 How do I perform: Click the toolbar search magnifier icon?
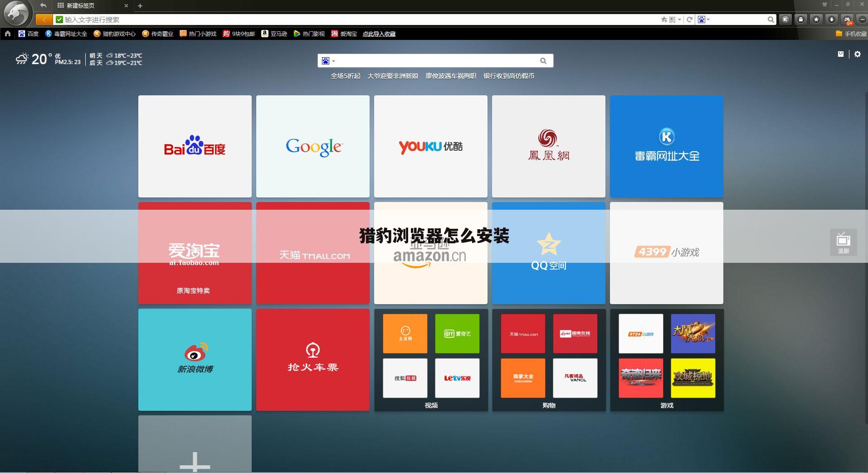[770, 20]
